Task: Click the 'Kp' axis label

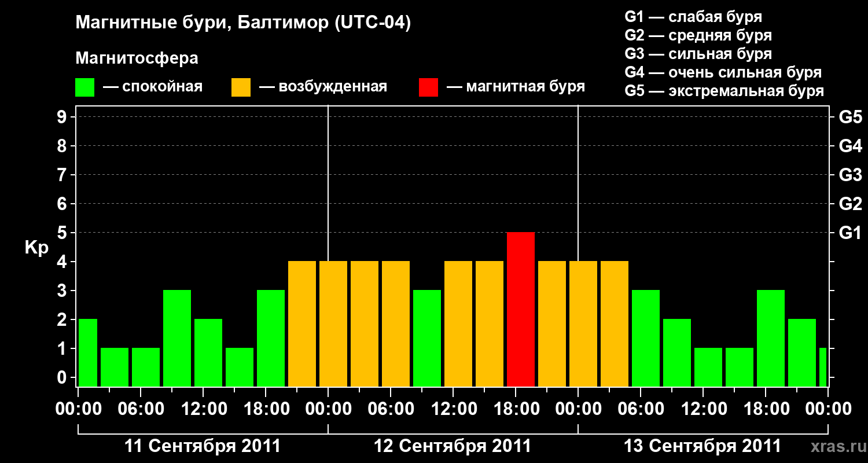Action: [x=37, y=248]
